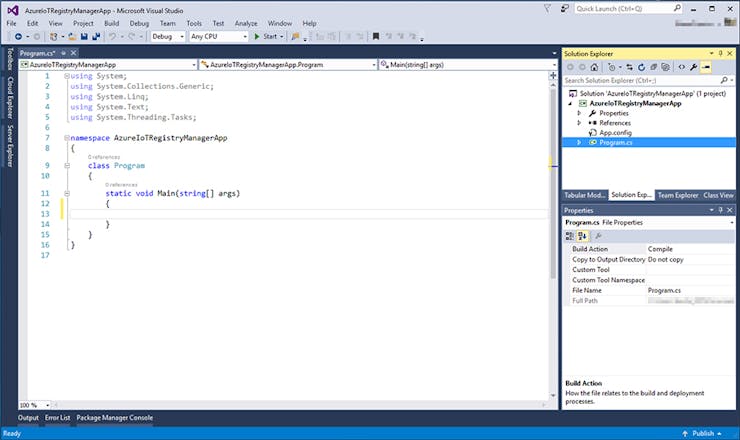Toggle the Preview Selected Items icon
Screen dimensions: 740x440
click(706, 67)
